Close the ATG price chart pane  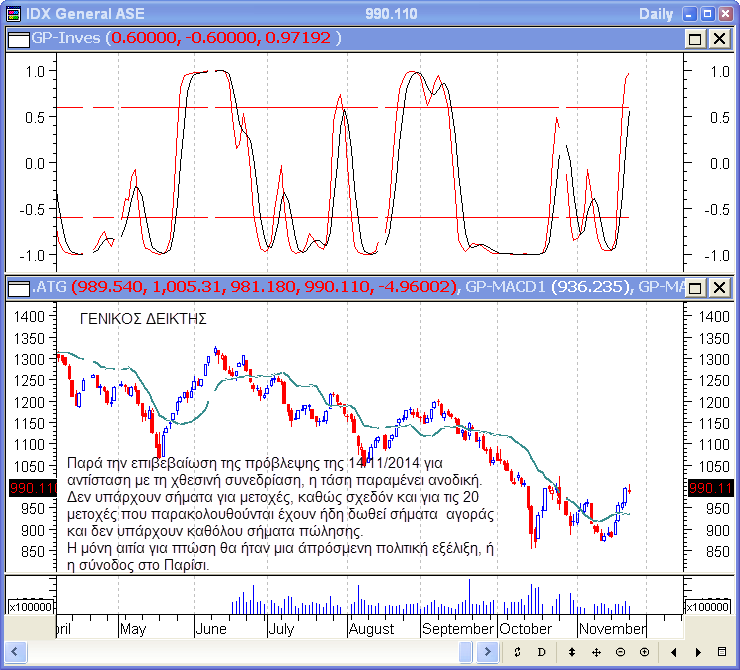pos(719,288)
